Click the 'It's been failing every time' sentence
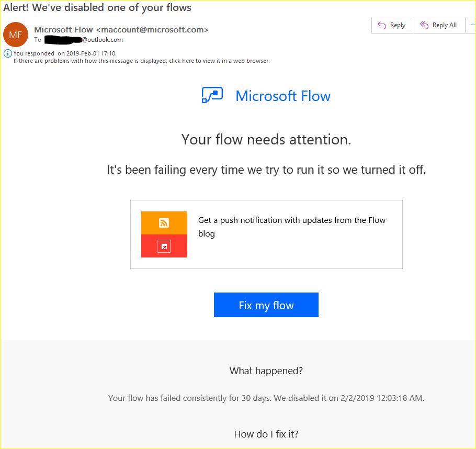 (266, 170)
